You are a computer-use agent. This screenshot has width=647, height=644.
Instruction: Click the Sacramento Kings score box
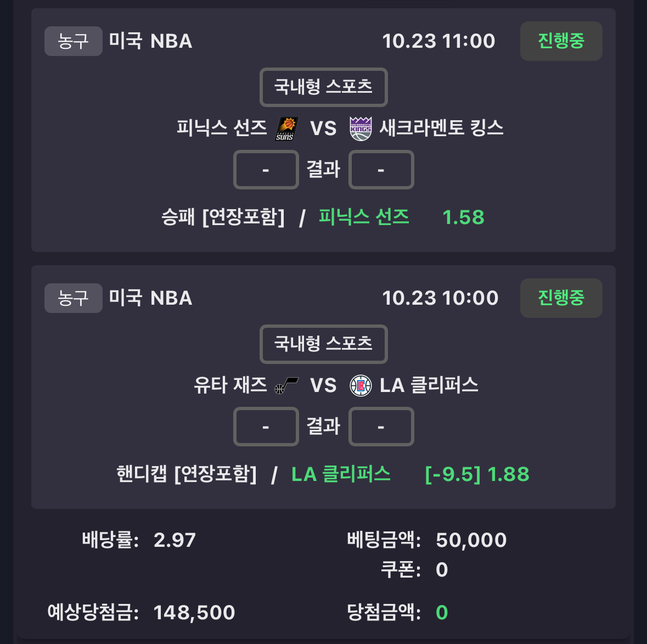pos(381,170)
